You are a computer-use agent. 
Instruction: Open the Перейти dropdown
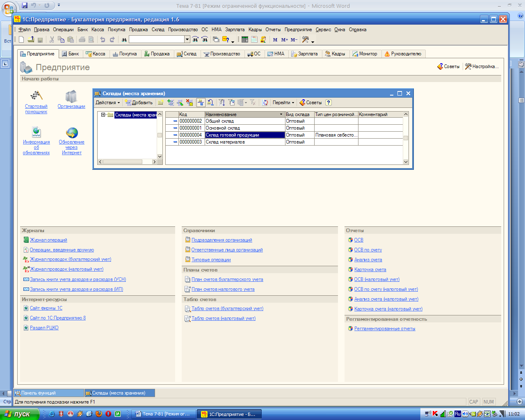283,103
